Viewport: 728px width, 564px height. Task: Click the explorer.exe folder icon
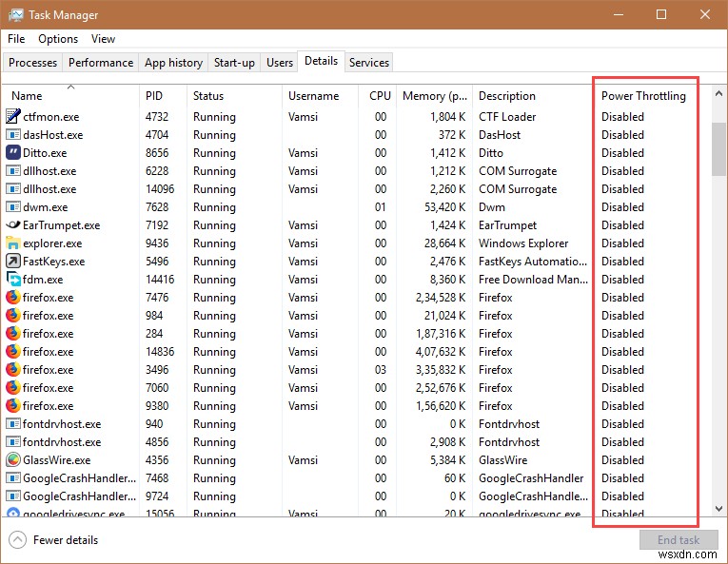[x=13, y=243]
